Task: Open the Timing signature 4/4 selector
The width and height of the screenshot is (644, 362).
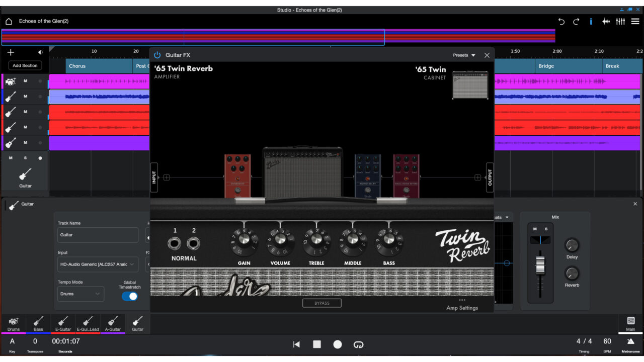Action: pos(584,344)
